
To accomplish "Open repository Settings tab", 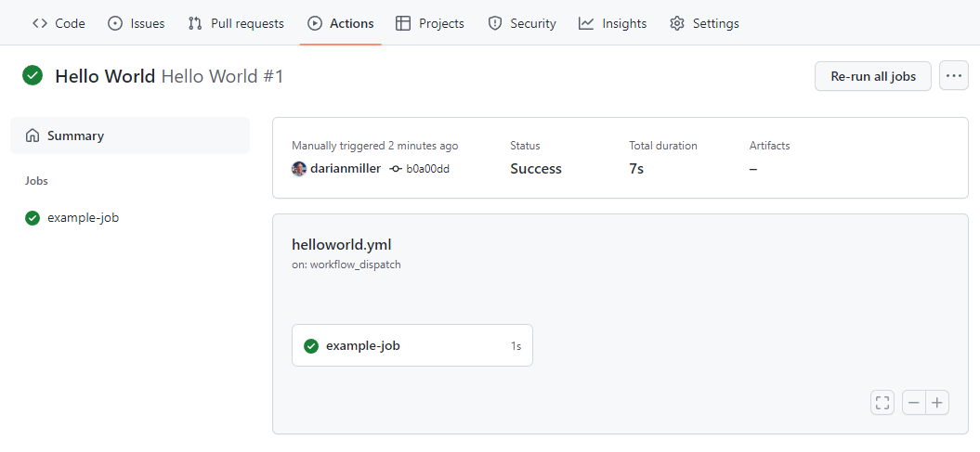I will point(704,24).
